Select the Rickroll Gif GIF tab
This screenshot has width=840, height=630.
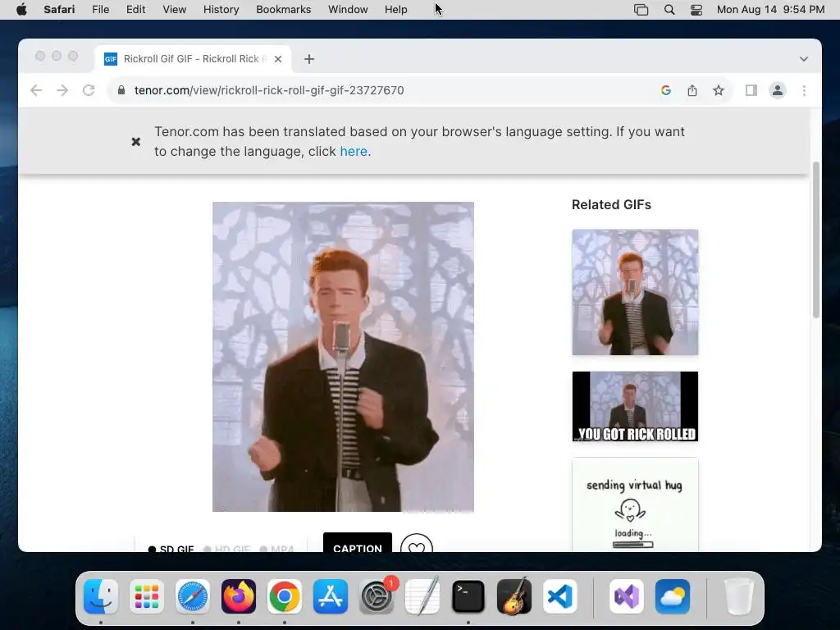tap(193, 59)
